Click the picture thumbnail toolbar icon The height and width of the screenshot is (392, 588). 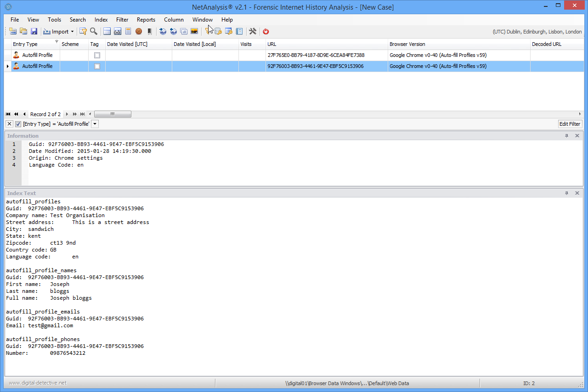tap(194, 31)
